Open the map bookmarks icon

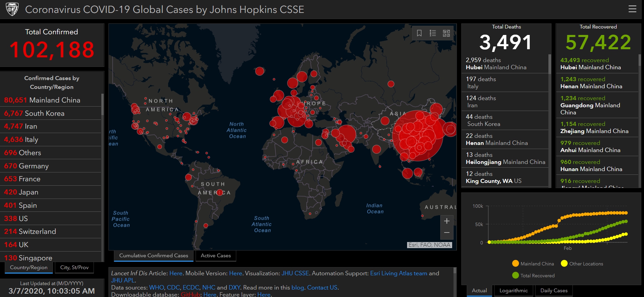419,33
